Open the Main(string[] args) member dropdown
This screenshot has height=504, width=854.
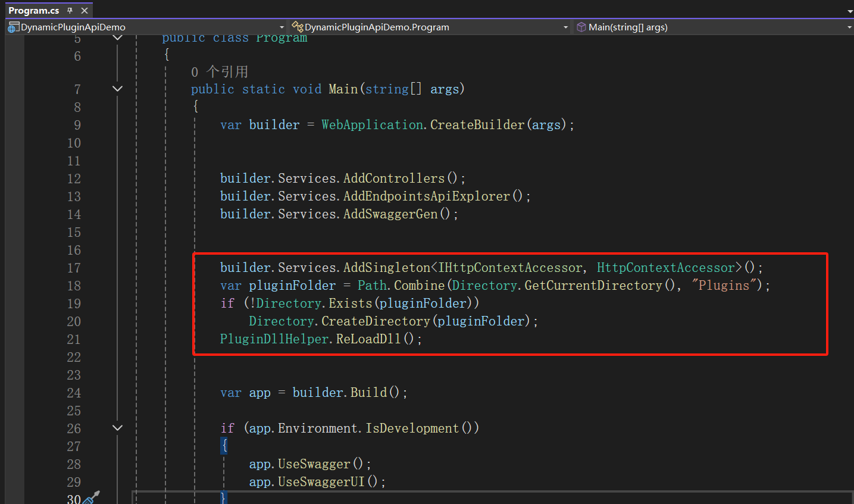pyautogui.click(x=849, y=27)
